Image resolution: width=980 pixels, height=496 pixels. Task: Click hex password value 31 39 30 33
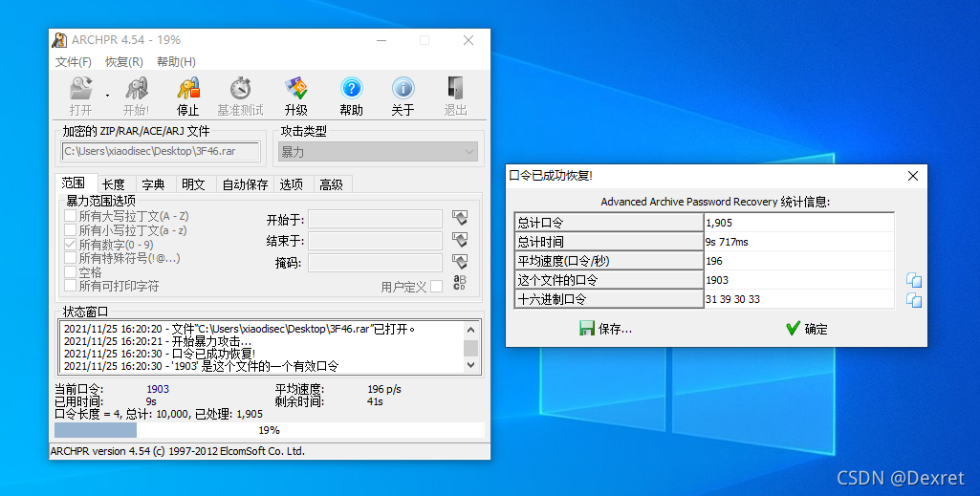(732, 299)
